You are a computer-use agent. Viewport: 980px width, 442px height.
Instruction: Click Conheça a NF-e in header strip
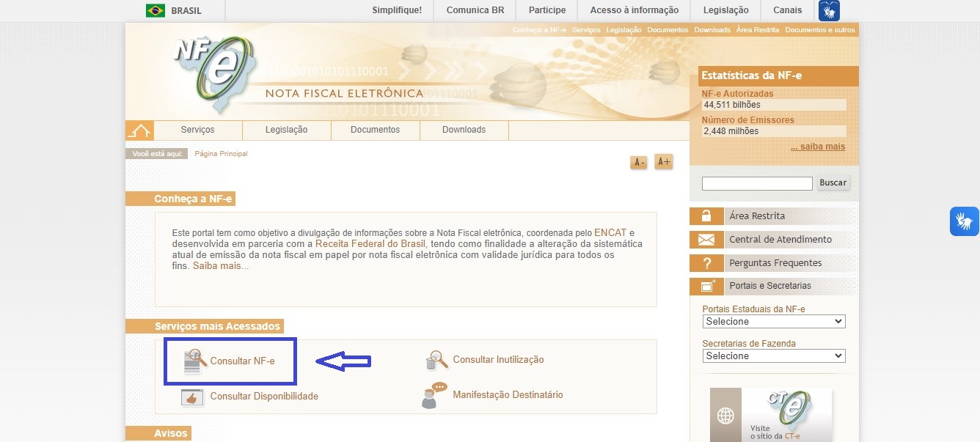(x=539, y=30)
